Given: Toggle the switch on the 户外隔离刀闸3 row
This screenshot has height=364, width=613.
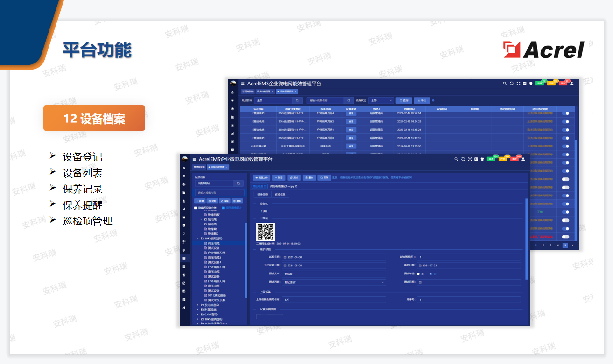Looking at the screenshot, I should point(565,138).
